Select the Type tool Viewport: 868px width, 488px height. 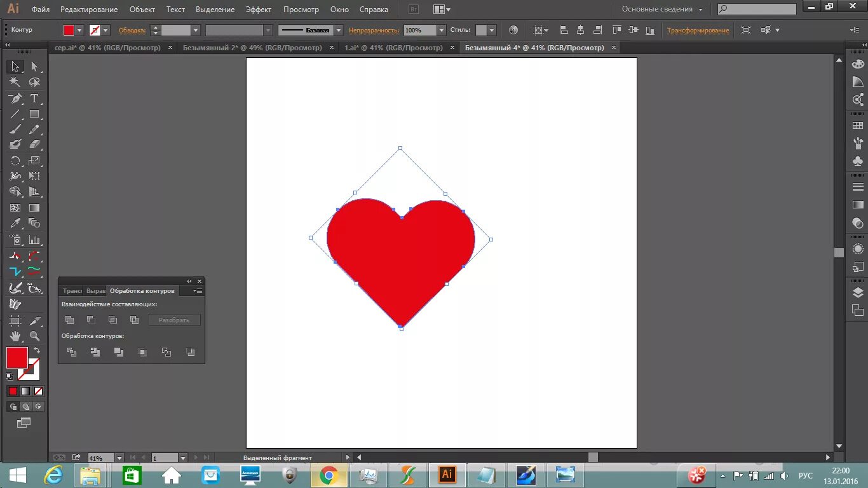(34, 98)
